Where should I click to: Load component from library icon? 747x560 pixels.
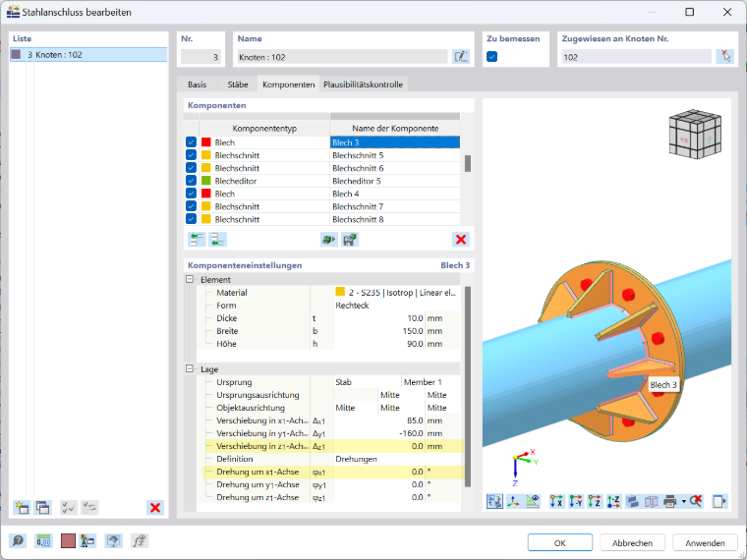[329, 239]
